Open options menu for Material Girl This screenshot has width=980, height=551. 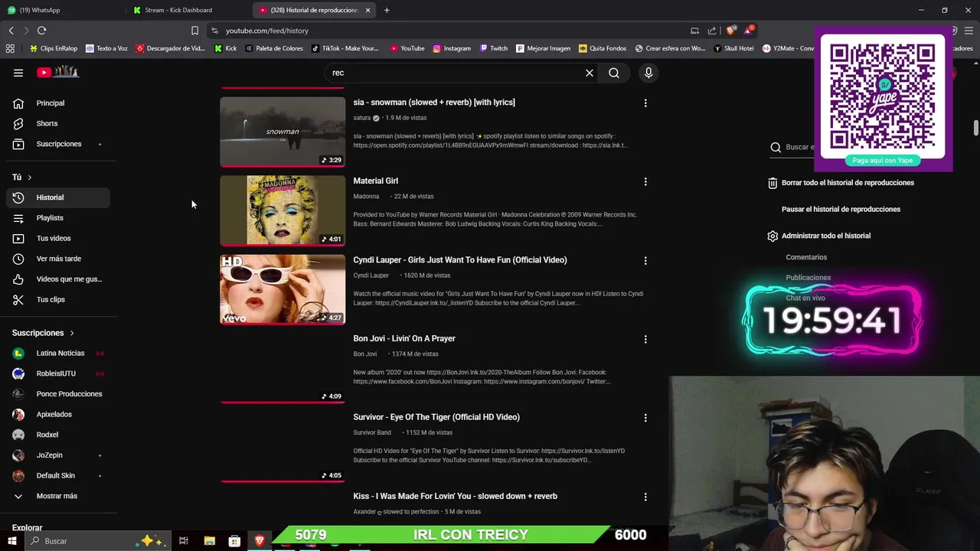[x=645, y=181]
